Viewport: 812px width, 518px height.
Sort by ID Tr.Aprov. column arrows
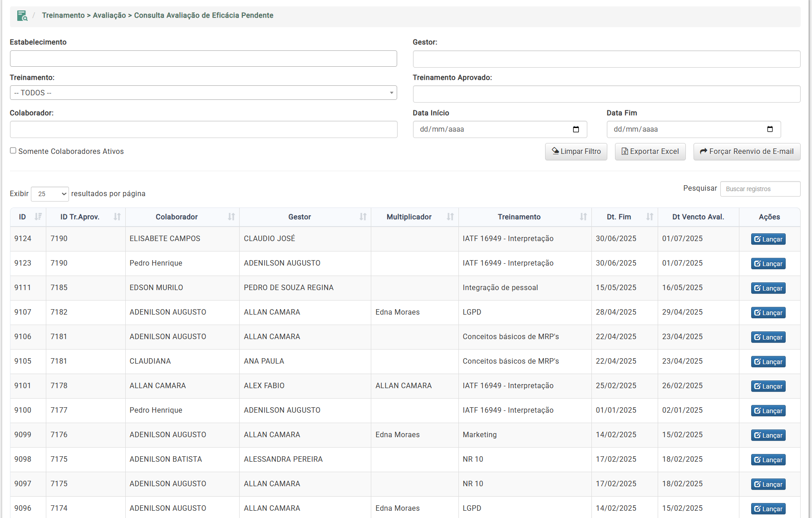[117, 217]
